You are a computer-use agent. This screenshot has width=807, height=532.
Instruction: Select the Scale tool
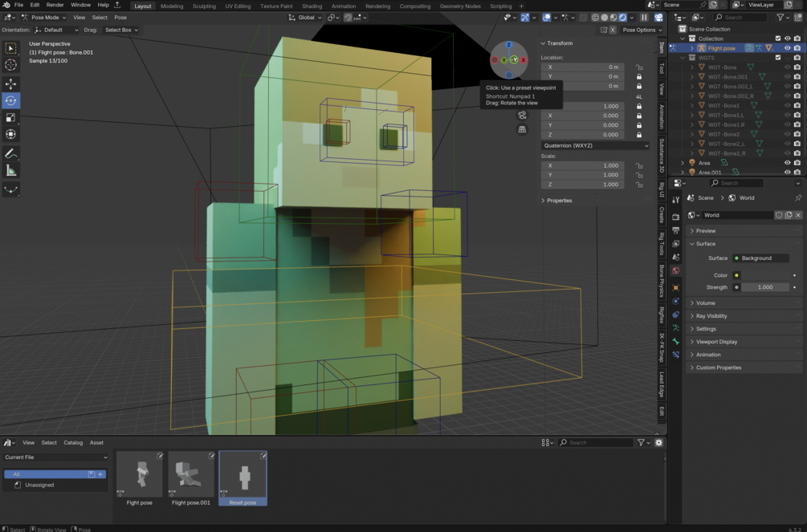pyautogui.click(x=10, y=118)
